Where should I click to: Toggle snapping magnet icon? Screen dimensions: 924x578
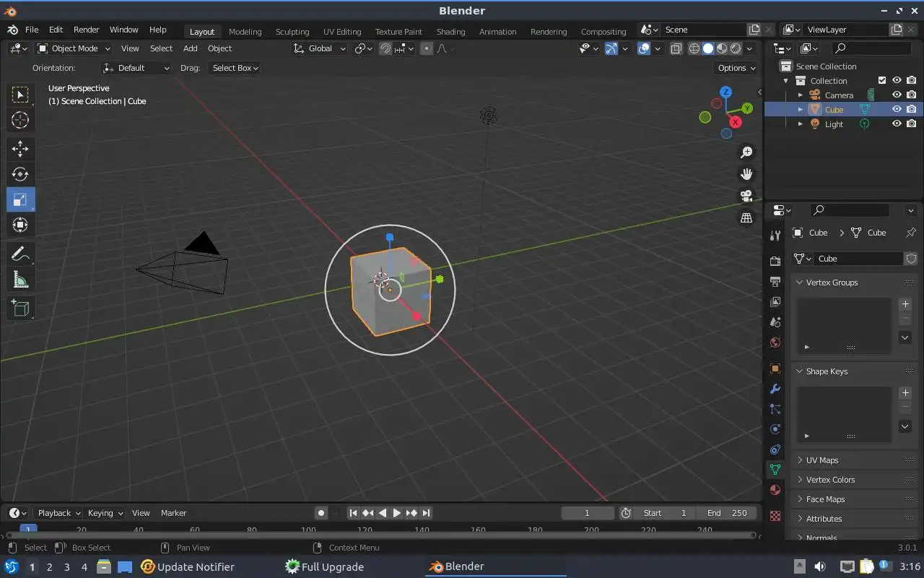click(385, 48)
